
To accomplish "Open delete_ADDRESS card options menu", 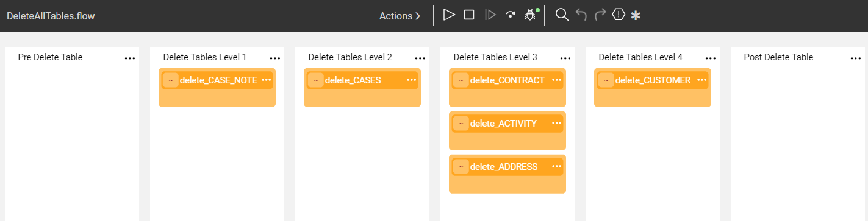I will (x=556, y=166).
